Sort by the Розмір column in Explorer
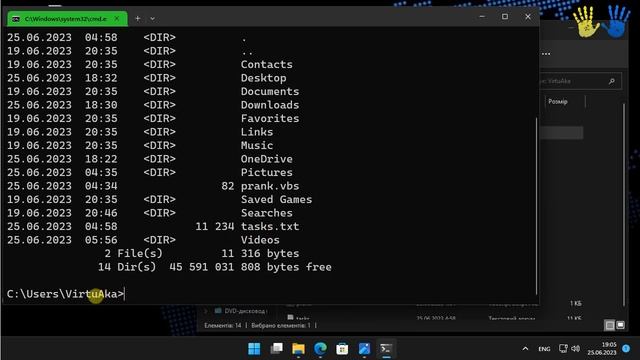 [558, 102]
